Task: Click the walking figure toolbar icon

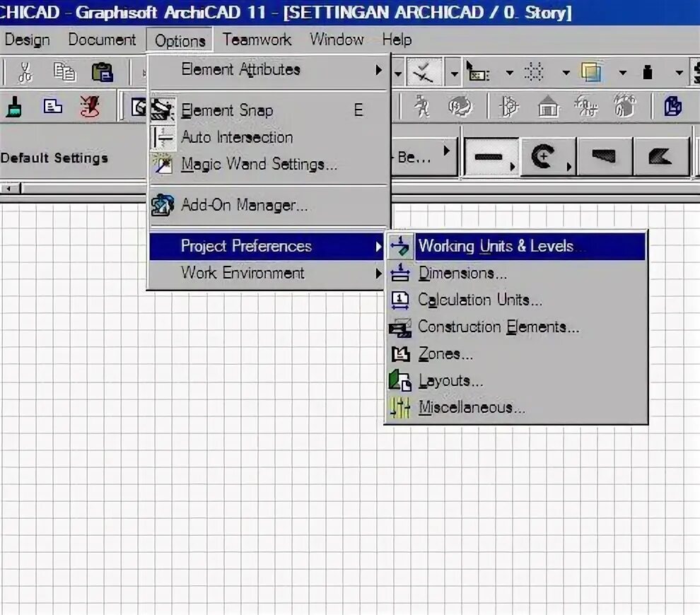Action: (421, 106)
